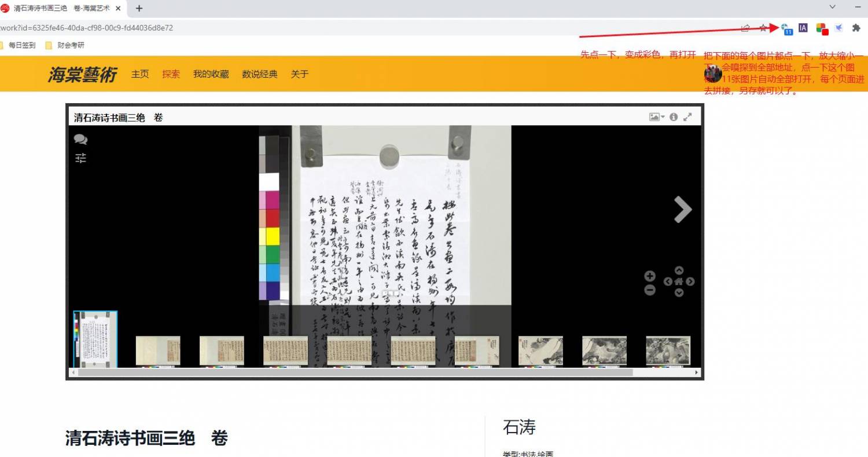Zoom out with the minus button

[x=650, y=290]
